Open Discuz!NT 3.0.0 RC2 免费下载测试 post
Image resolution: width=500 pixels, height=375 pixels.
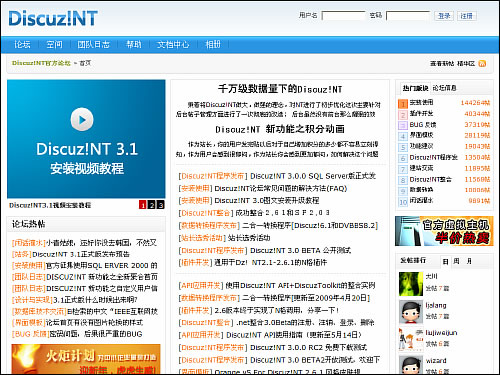coord(309,347)
